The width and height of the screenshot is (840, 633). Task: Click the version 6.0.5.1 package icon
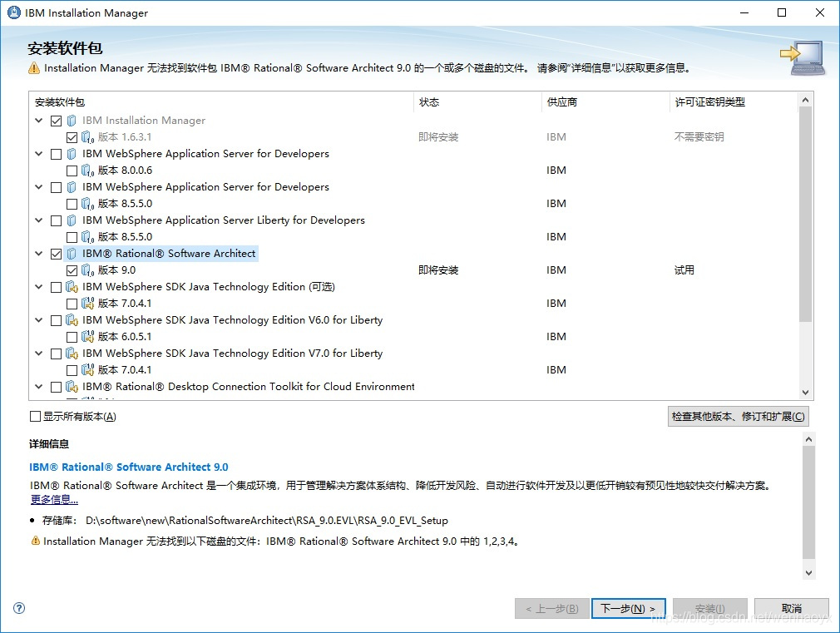(x=87, y=337)
